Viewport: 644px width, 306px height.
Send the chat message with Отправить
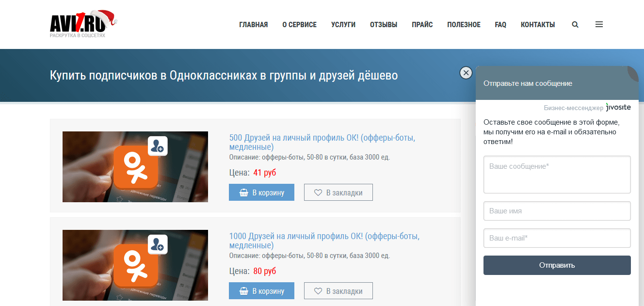tap(557, 265)
